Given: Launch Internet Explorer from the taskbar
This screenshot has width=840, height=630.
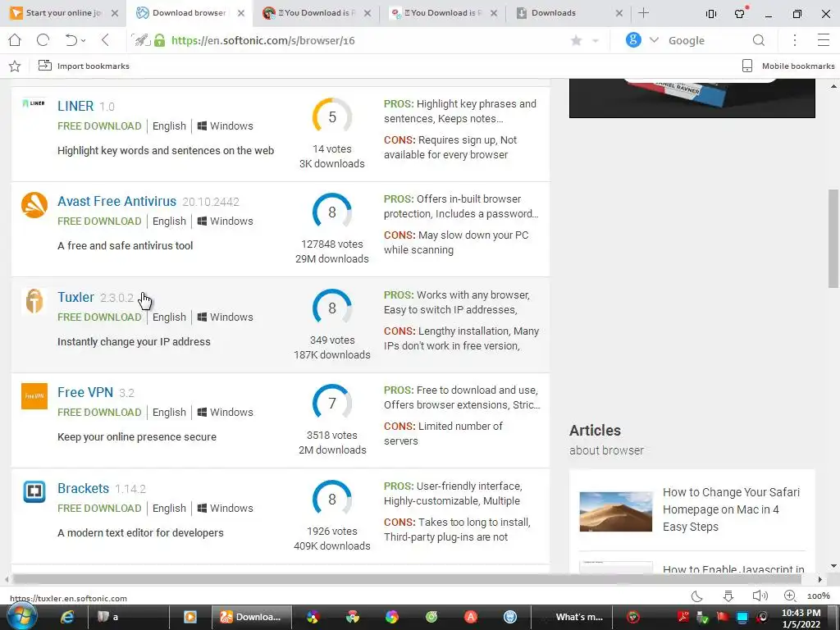Looking at the screenshot, I should pos(67,617).
